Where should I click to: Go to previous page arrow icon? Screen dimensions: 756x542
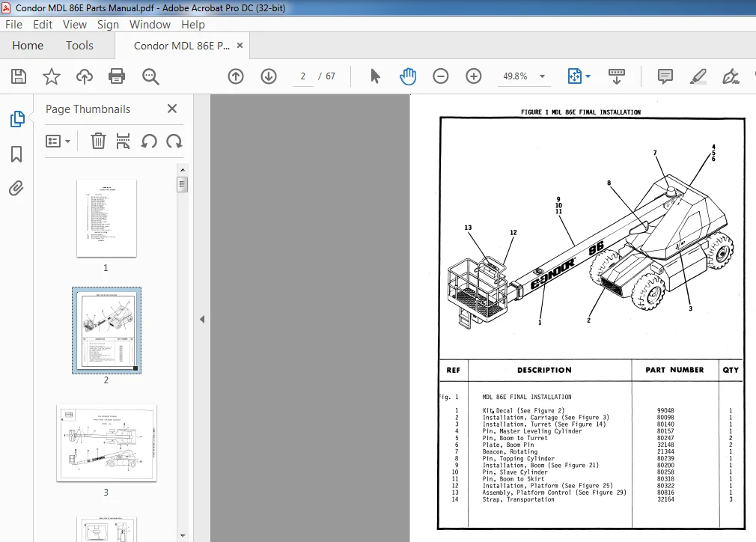click(x=236, y=76)
